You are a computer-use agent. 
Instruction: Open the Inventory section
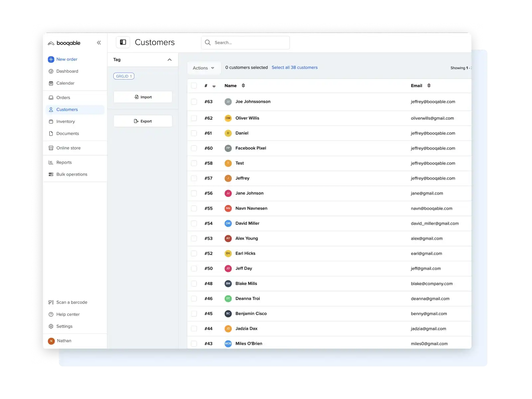[65, 121]
